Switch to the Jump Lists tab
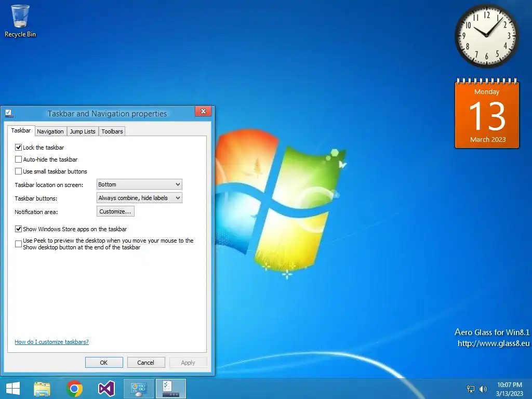This screenshot has height=399, width=532. [83, 131]
